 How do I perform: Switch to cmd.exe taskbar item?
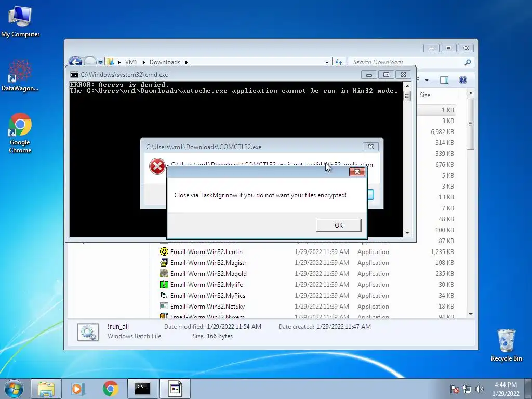pos(142,389)
